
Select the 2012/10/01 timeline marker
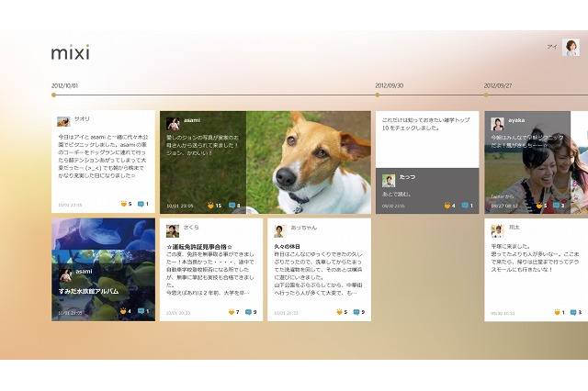click(53, 95)
